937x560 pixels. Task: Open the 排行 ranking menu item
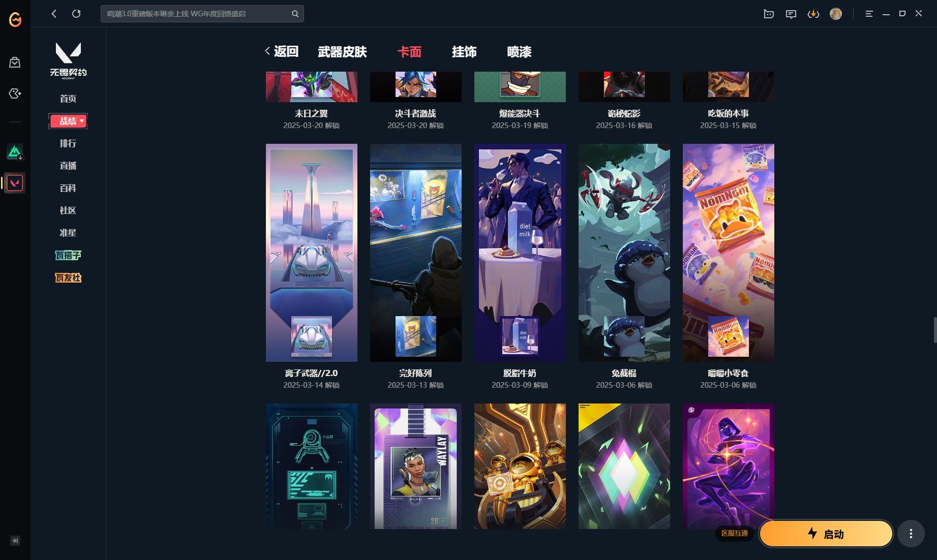pos(68,143)
